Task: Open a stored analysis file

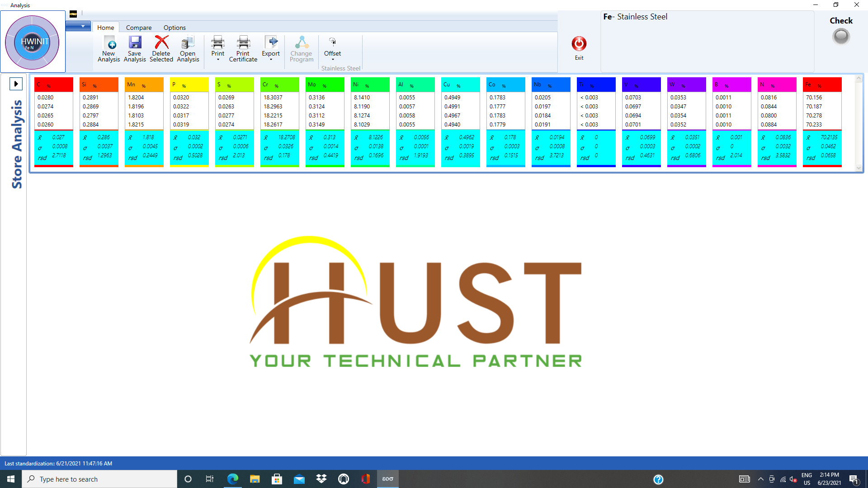Action: [188, 49]
